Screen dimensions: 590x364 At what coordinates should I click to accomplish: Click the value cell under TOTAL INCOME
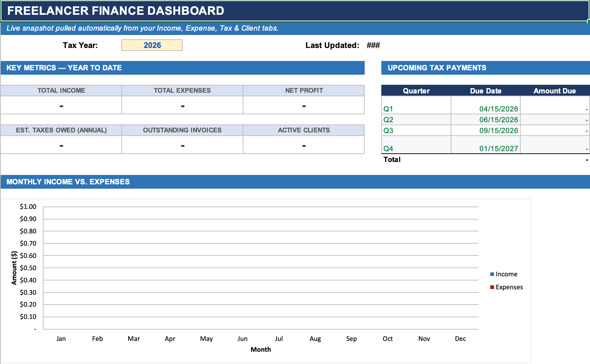click(61, 105)
